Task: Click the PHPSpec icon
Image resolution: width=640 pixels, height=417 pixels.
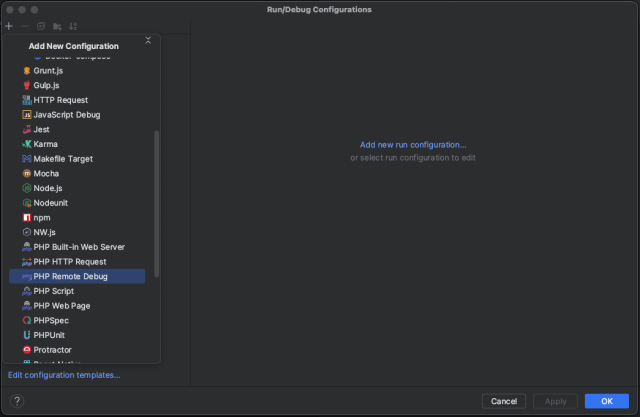Action: 27,320
